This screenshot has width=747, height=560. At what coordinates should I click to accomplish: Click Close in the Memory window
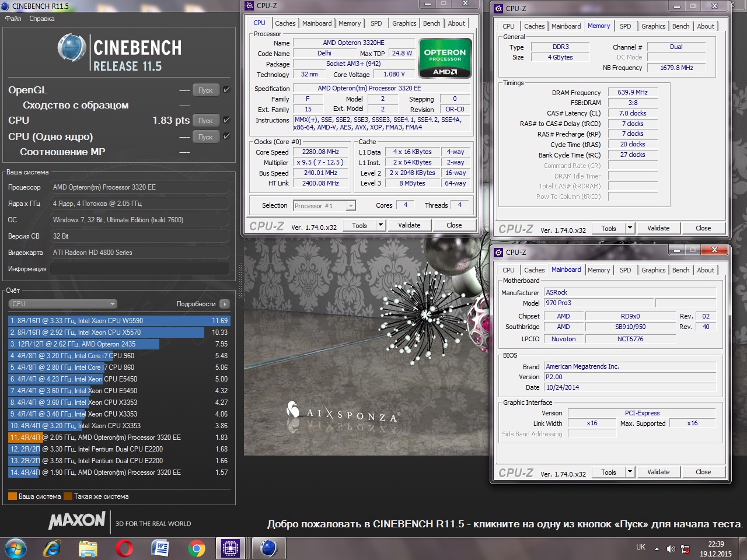pos(703,228)
